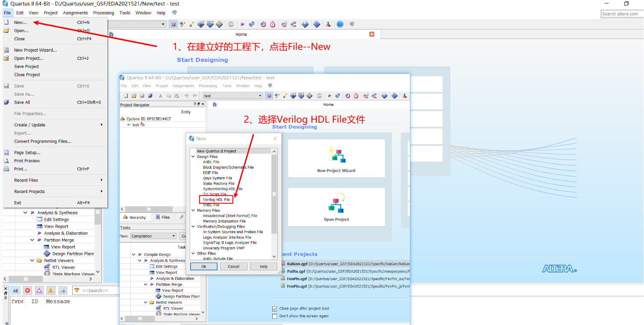Toggle the red error message filter
This screenshot has height=325, width=644.
click(28, 290)
